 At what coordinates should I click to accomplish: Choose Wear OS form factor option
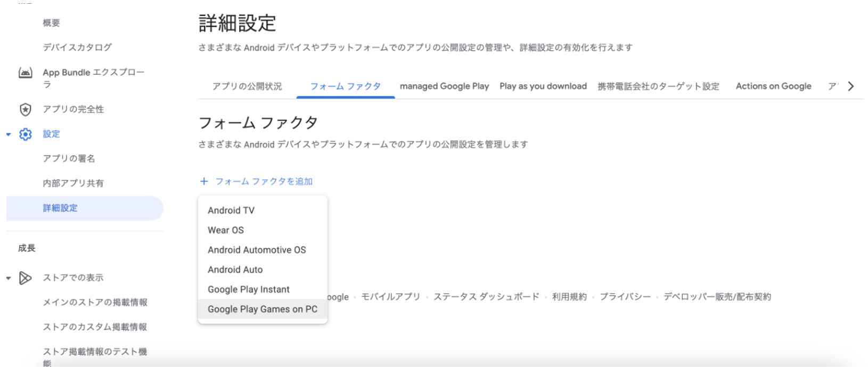(226, 230)
